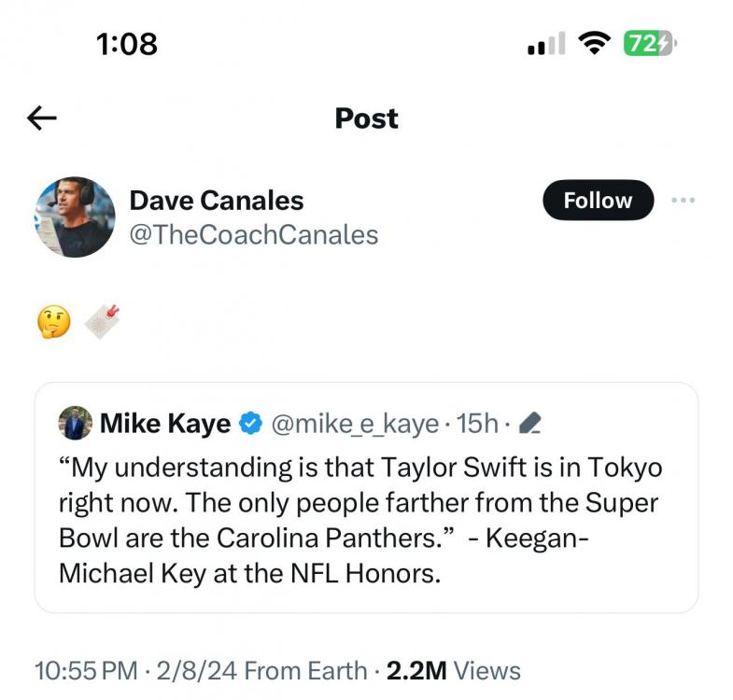Open the quoted Keegan-Michael Key post
The image size is (733, 700).
[364, 520]
